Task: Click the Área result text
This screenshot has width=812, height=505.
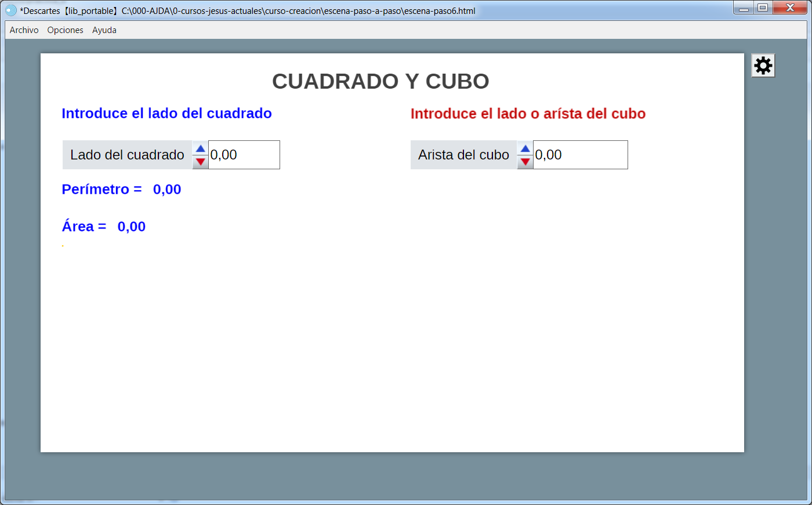Action: pos(103,227)
